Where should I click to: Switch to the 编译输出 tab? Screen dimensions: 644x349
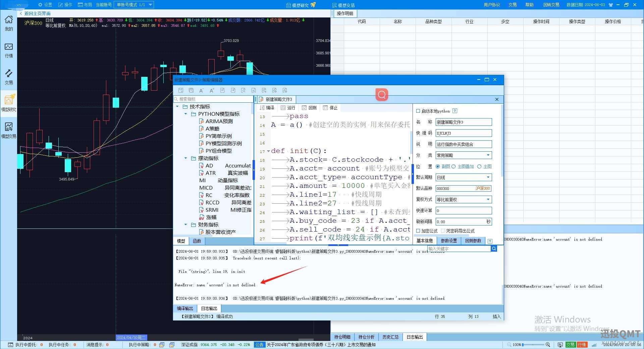click(185, 308)
